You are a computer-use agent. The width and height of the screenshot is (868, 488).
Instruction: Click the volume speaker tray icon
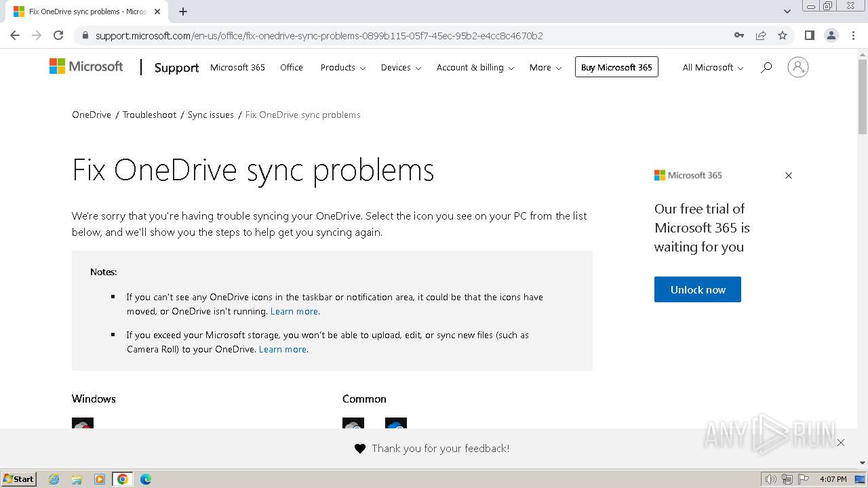click(770, 479)
